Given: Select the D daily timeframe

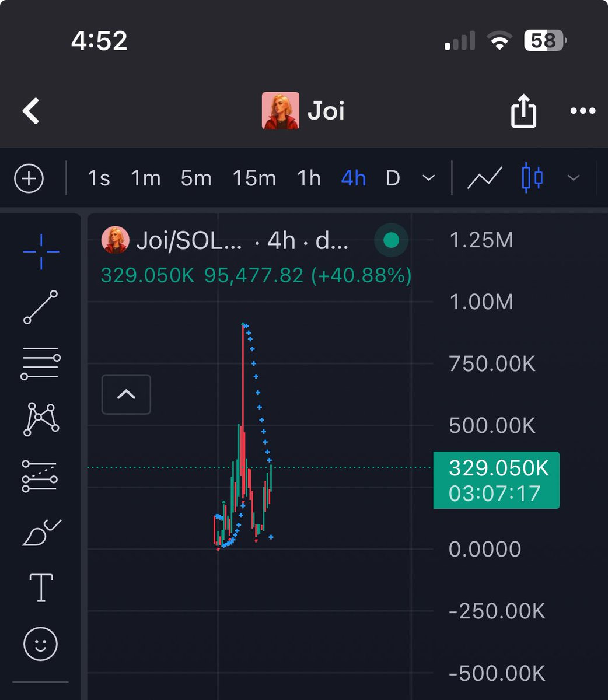Looking at the screenshot, I should [393, 178].
